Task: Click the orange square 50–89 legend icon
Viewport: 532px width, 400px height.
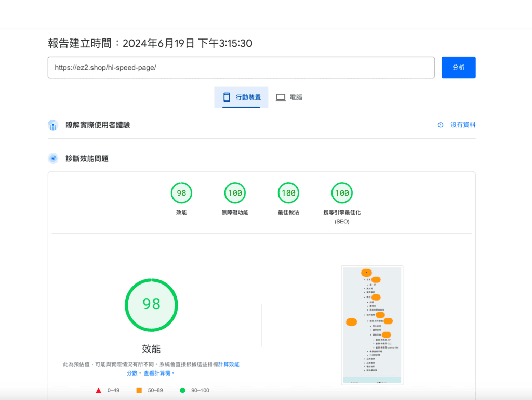Action: tap(139, 390)
